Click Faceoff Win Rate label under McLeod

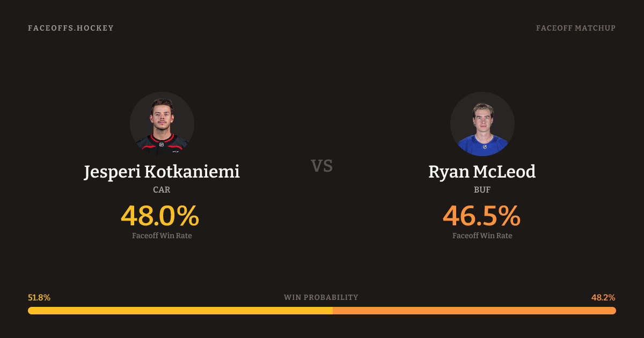click(482, 236)
